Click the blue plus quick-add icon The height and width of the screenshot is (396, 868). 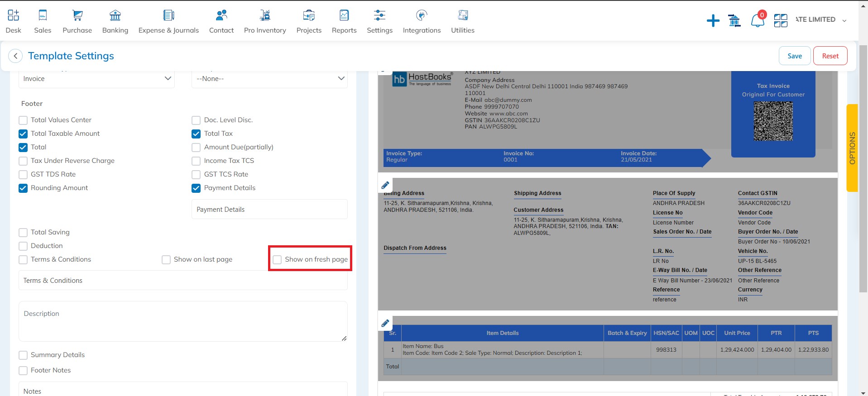713,20
